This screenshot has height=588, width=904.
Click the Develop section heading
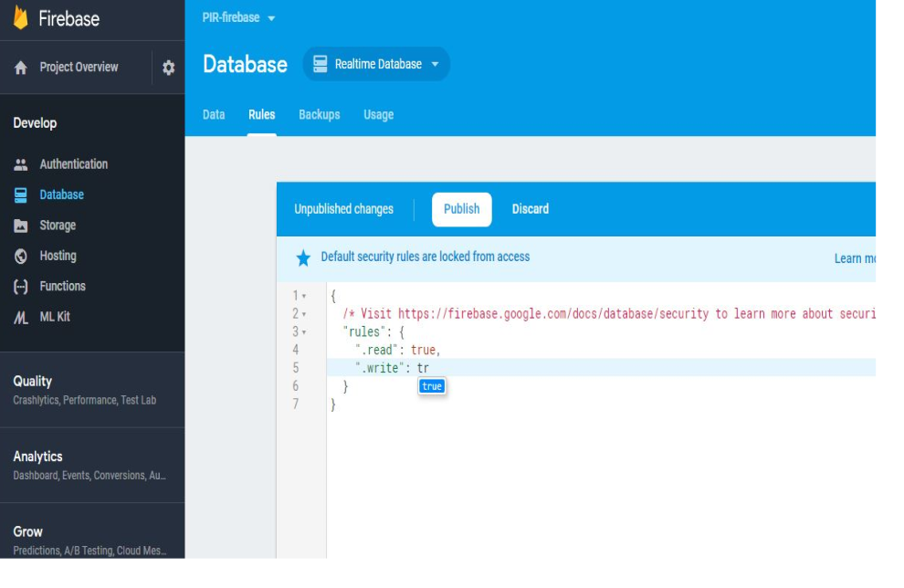coord(36,123)
